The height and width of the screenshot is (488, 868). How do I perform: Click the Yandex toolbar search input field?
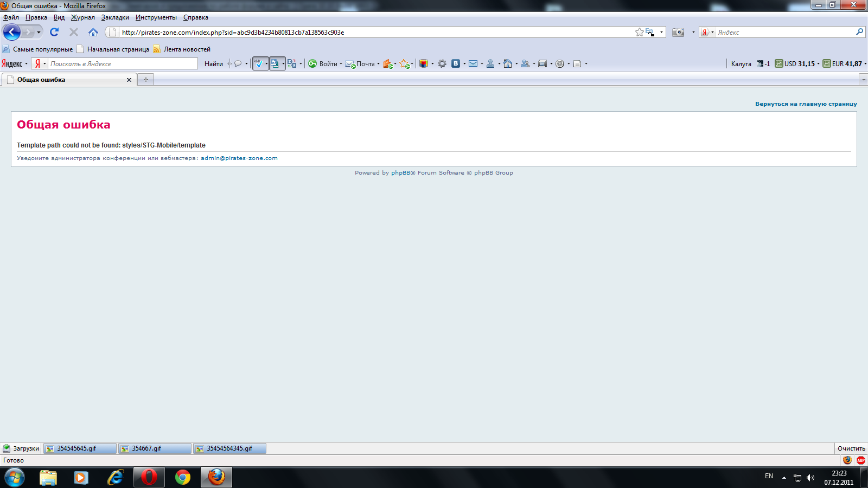tap(123, 63)
